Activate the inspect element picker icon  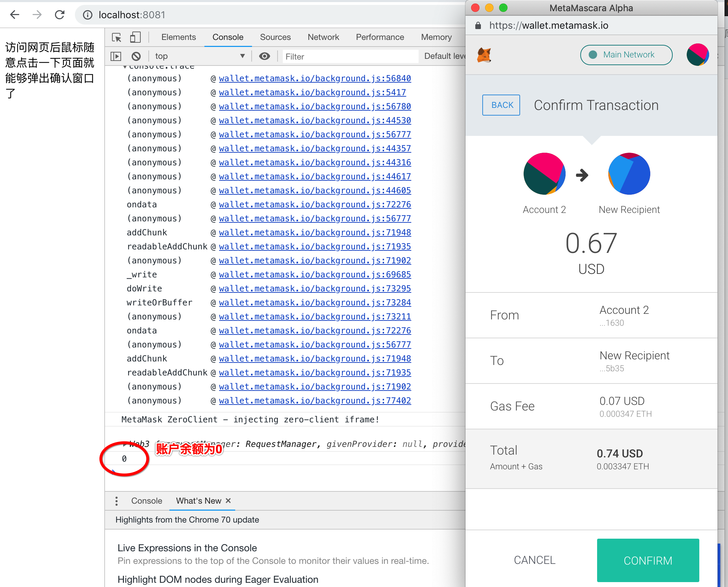coord(117,37)
